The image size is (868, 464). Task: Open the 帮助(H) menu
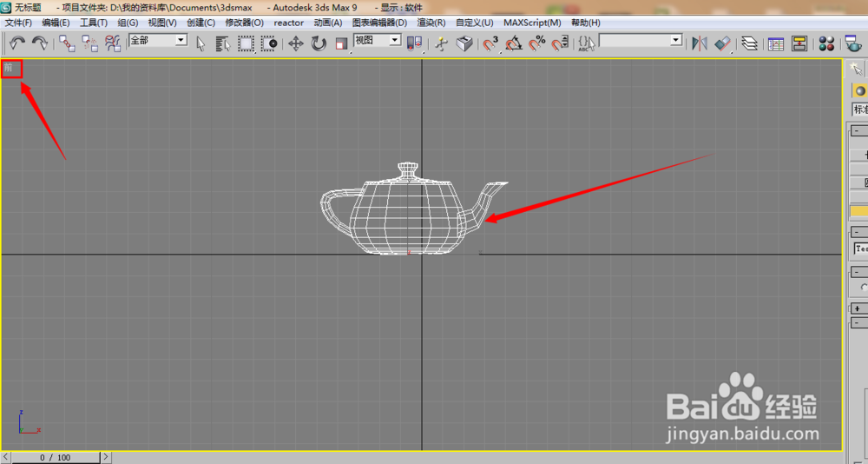click(x=586, y=23)
